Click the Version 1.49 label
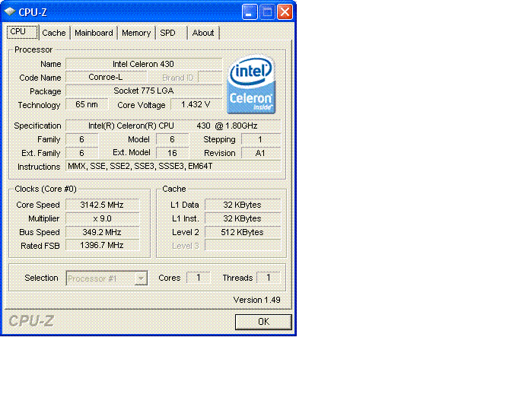This screenshot has width=506, height=420. coord(257,300)
